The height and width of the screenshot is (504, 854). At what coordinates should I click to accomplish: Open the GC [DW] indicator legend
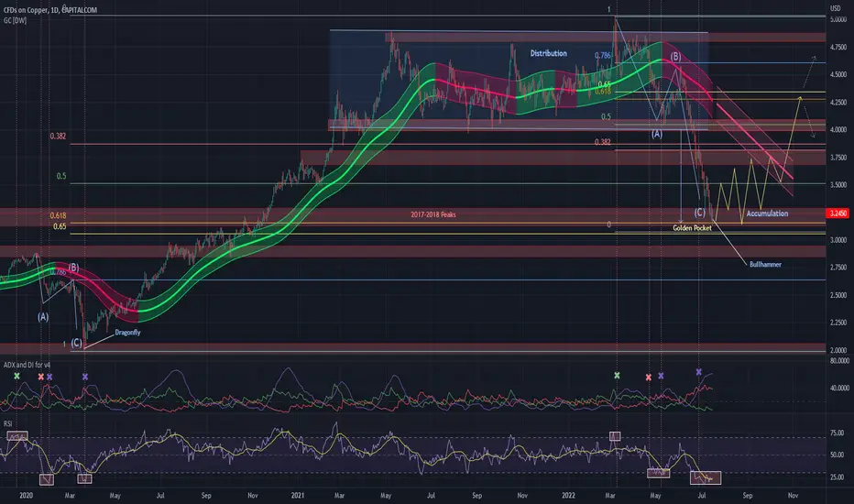click(x=15, y=21)
